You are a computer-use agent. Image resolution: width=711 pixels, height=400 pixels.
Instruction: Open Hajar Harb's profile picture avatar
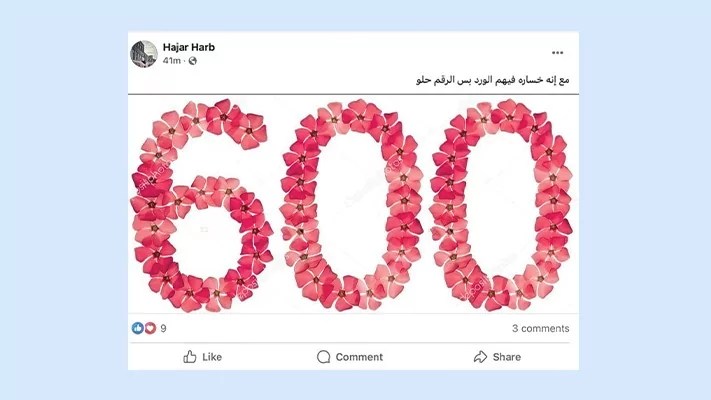[x=144, y=54]
